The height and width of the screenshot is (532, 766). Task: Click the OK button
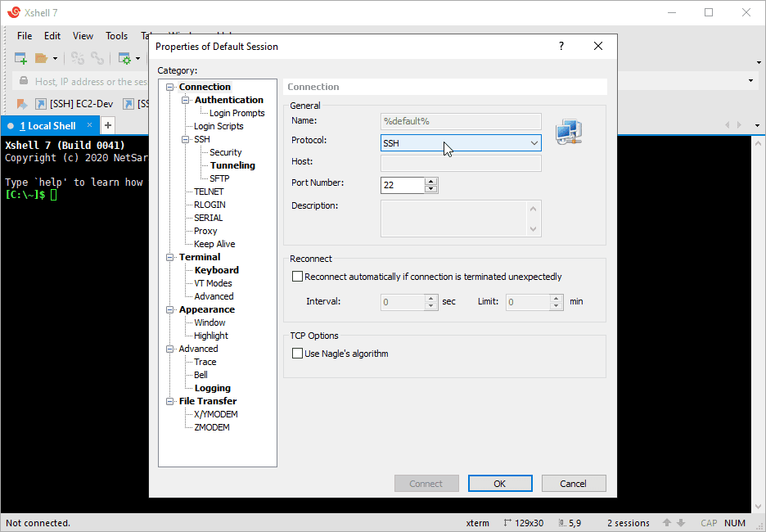coord(499,484)
